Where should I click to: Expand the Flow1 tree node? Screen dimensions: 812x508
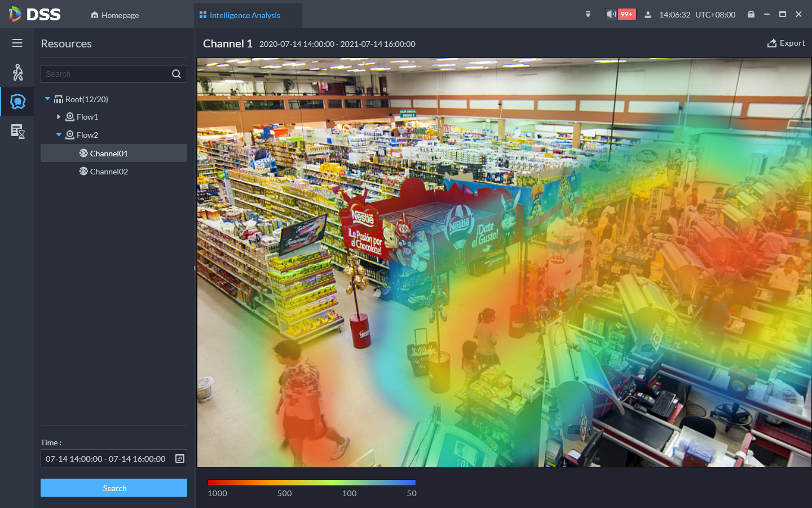click(x=59, y=117)
